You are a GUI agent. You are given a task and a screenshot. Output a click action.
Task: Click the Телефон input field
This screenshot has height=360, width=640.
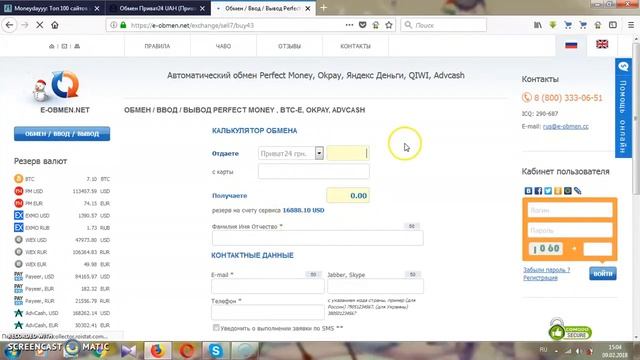(268, 312)
